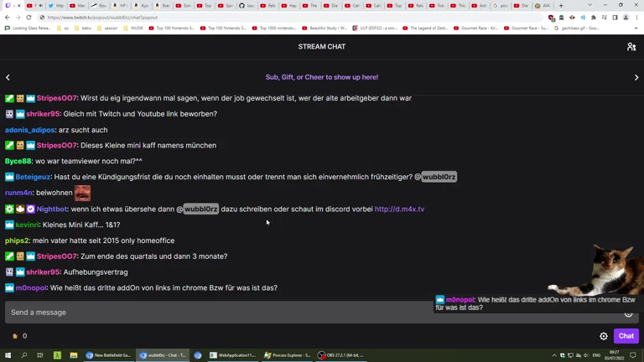Screen dimensions: 644x362
Task: Go to next leaderboard entry arrow
Action: [x=636, y=77]
